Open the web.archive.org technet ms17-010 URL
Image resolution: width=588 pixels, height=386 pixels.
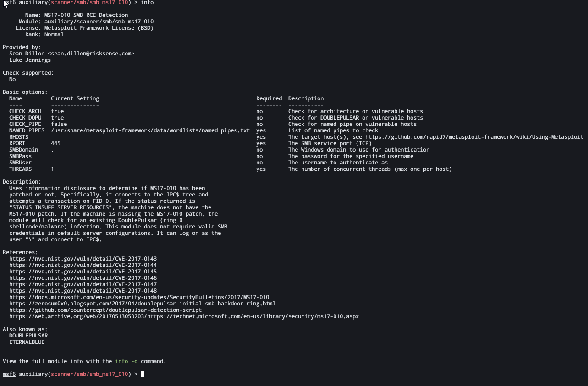pos(184,316)
